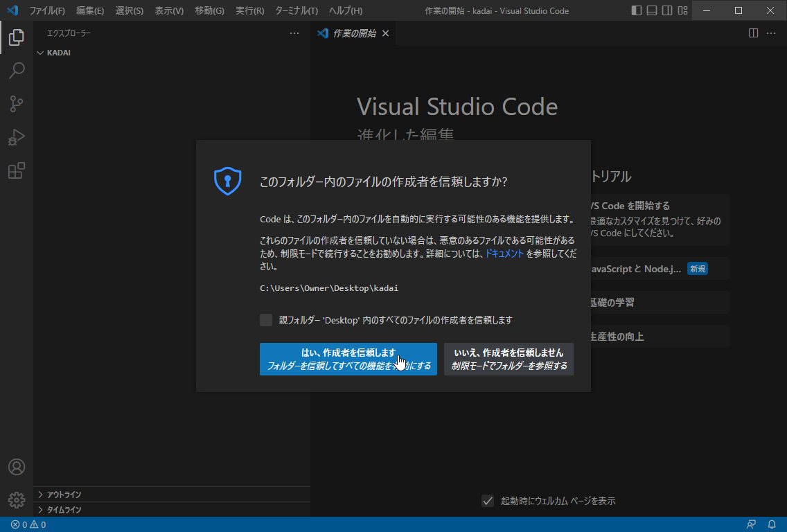Open the Explorer view in activity bar
This screenshot has width=787, height=532.
tap(17, 37)
